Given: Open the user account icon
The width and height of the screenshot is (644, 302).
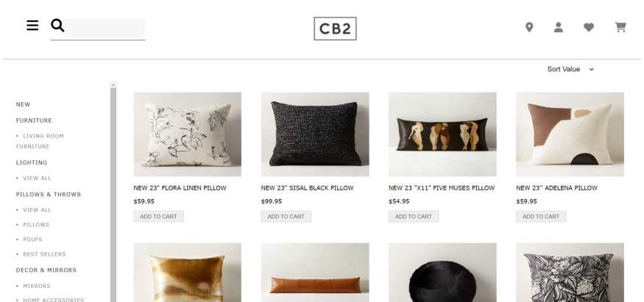Looking at the screenshot, I should click(558, 27).
